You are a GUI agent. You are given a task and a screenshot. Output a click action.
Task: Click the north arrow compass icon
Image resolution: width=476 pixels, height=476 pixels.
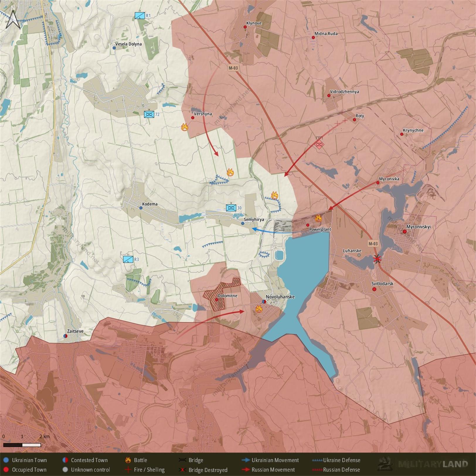(13, 19)
